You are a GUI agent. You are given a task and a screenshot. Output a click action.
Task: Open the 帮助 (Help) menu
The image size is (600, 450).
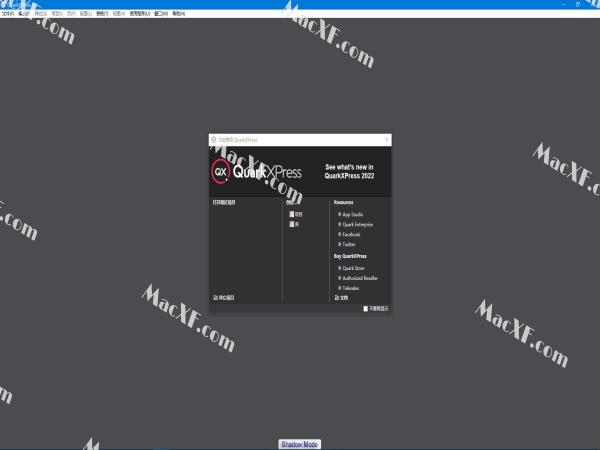178,14
